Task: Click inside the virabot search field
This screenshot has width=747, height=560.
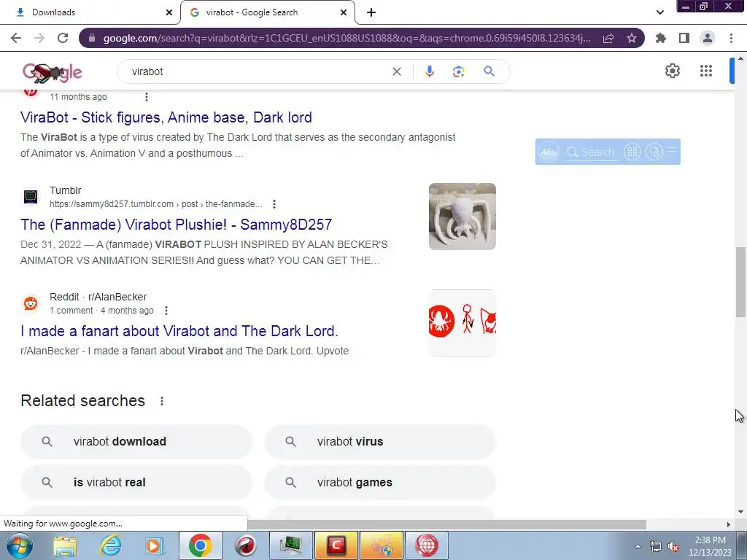Action: 258,71
